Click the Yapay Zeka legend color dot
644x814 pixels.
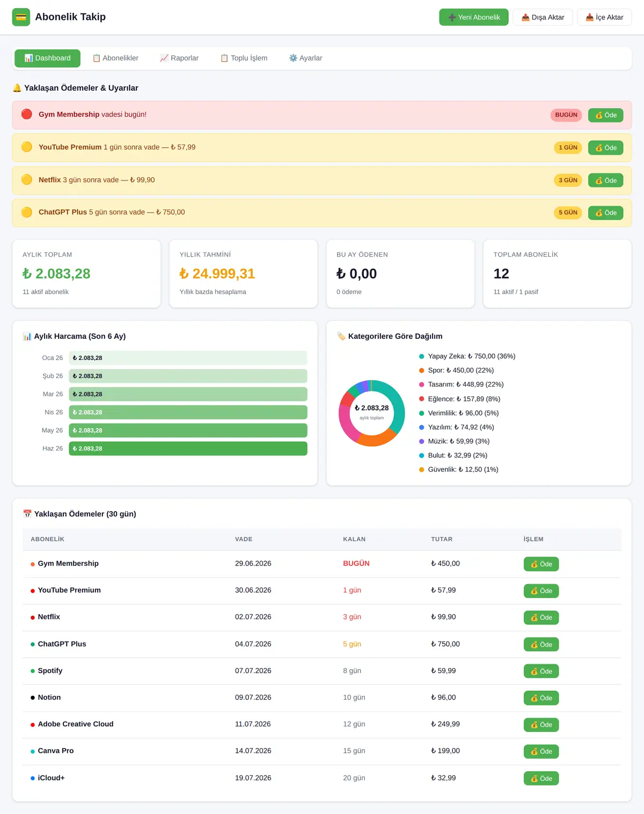(x=422, y=357)
